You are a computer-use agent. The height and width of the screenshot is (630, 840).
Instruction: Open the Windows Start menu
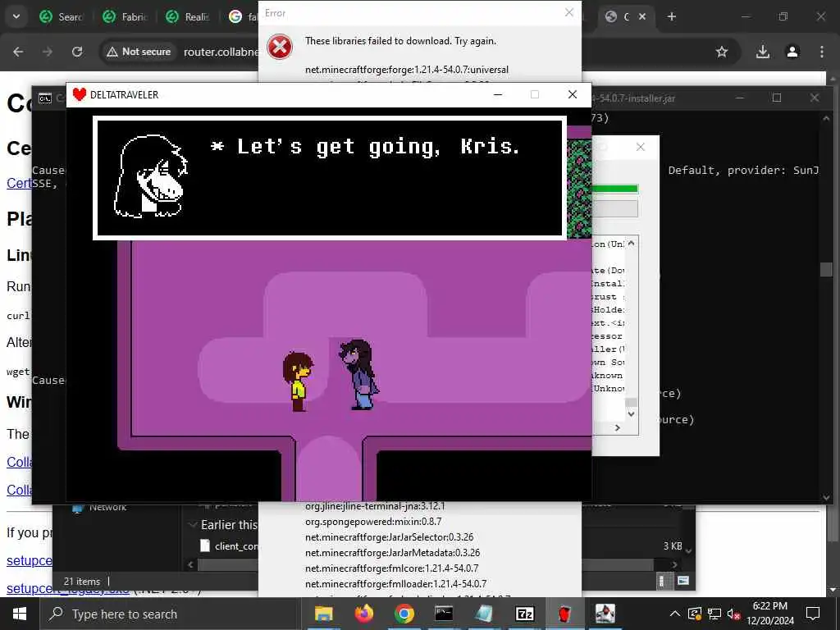(x=20, y=614)
